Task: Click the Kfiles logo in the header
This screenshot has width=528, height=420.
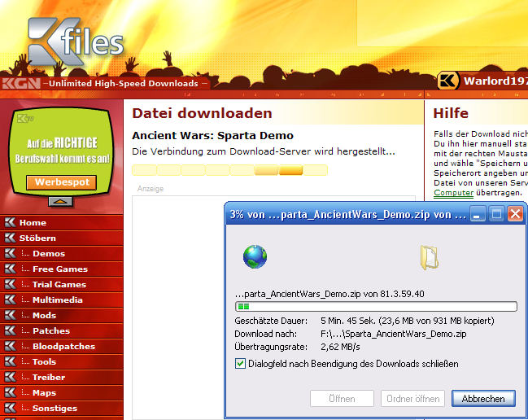Action: tap(76, 42)
